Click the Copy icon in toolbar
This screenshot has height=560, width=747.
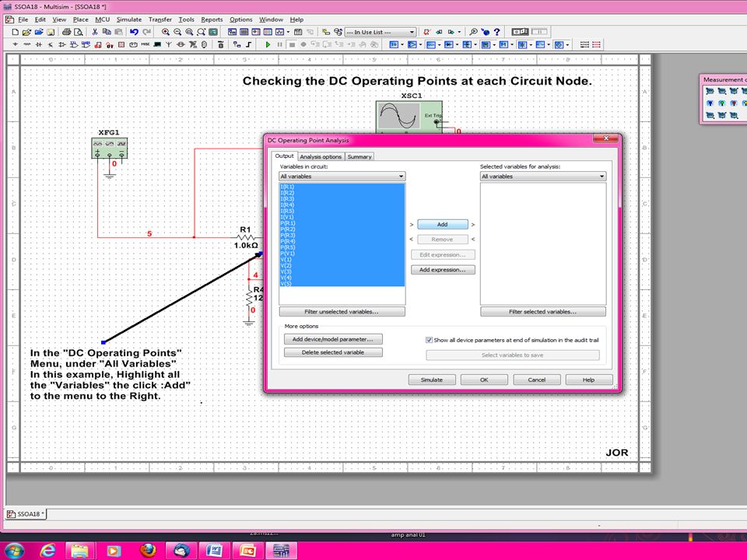coord(107,32)
